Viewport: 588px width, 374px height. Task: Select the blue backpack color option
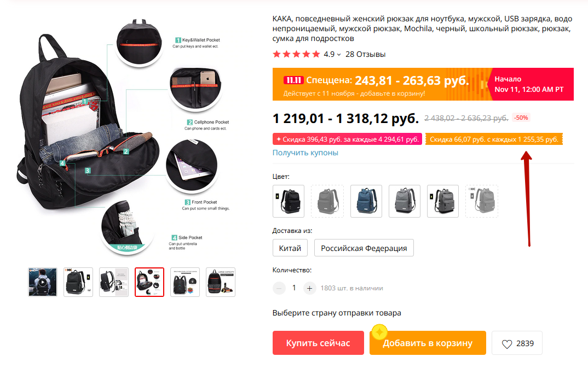[x=366, y=201]
